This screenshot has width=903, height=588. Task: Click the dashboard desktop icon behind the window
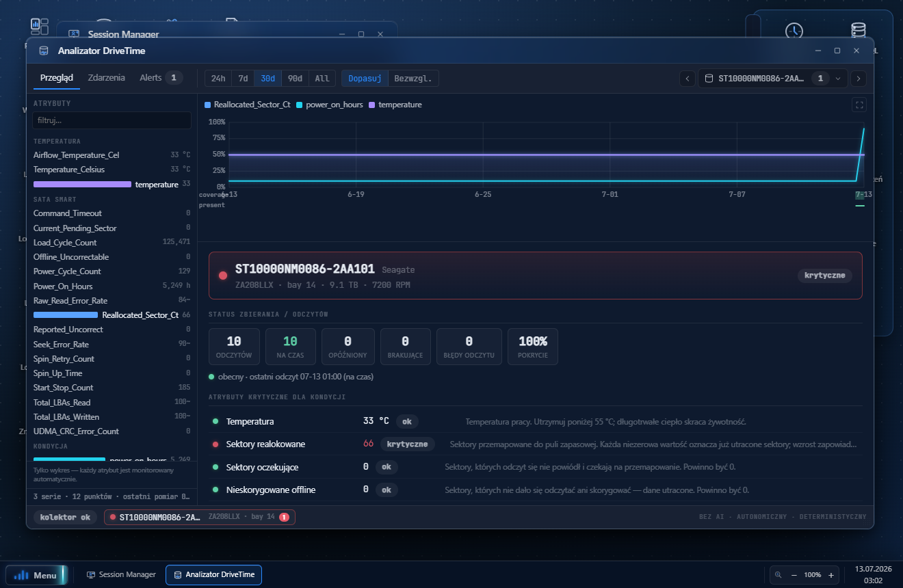(40, 27)
